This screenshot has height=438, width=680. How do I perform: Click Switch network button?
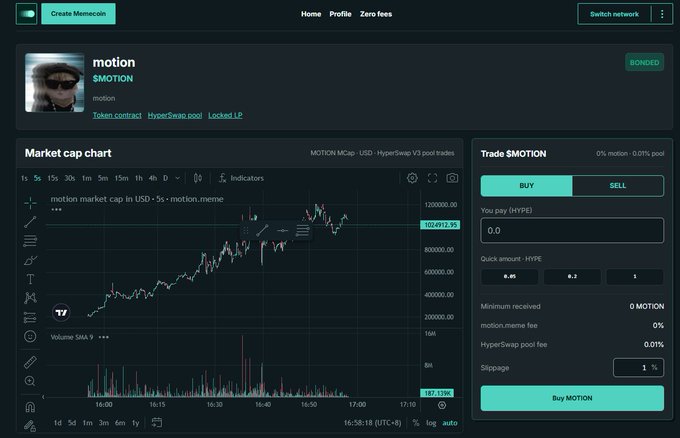pos(615,14)
